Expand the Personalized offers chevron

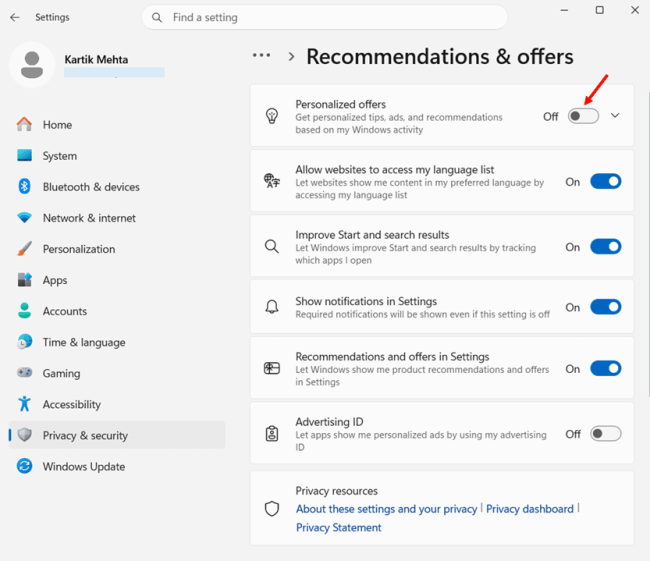tap(615, 116)
